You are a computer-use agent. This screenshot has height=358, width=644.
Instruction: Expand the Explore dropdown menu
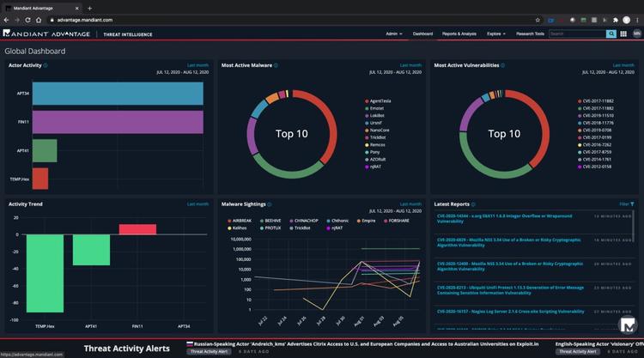[x=495, y=34]
